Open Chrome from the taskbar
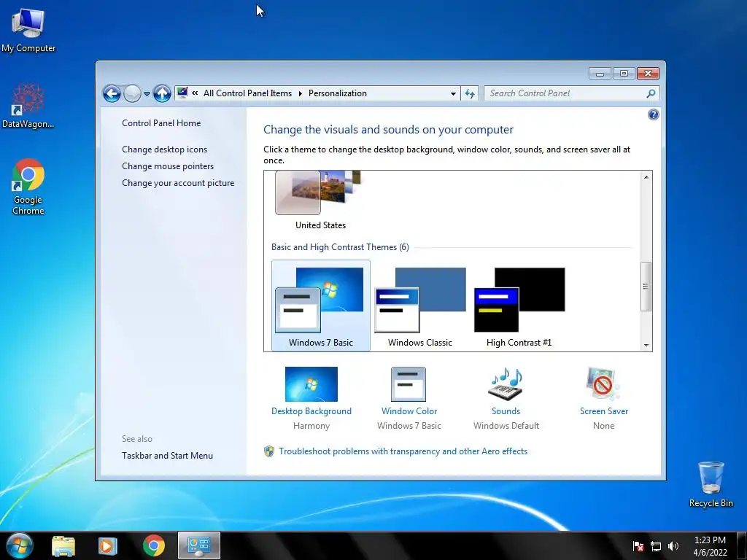 point(153,545)
